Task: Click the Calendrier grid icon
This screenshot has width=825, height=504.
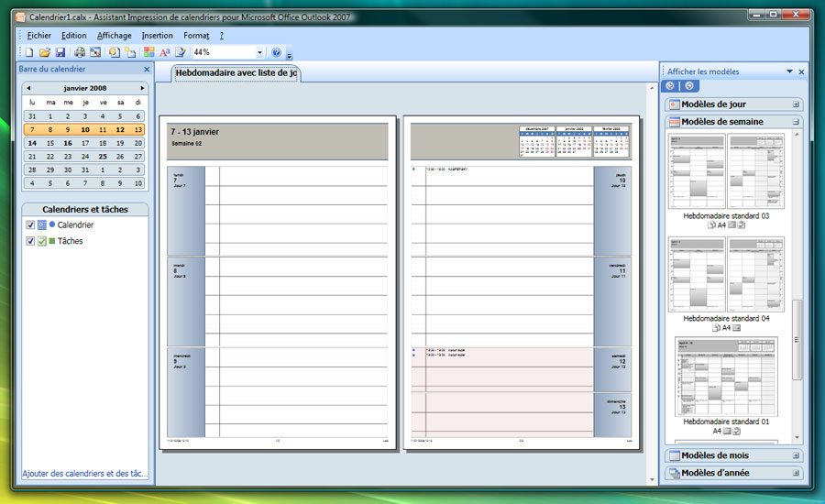Action: coord(41,225)
